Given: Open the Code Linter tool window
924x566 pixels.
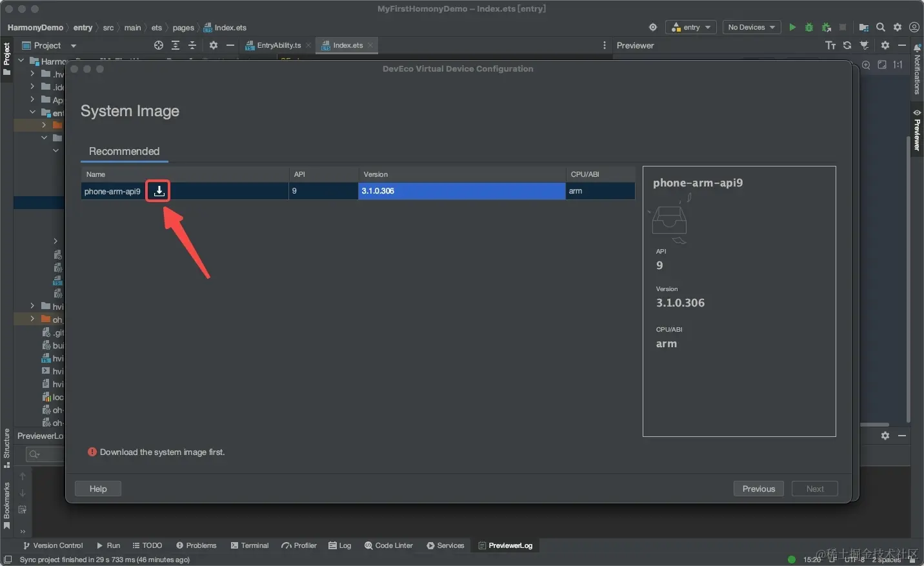Looking at the screenshot, I should [388, 545].
